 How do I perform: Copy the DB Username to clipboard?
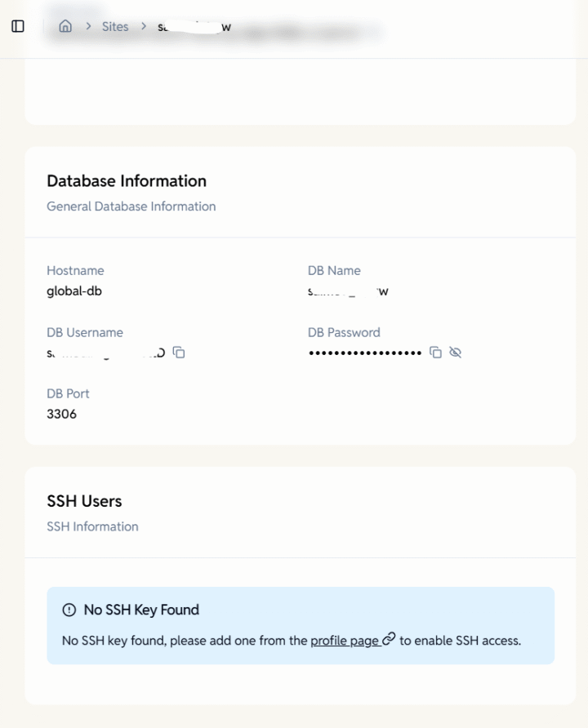[179, 353]
